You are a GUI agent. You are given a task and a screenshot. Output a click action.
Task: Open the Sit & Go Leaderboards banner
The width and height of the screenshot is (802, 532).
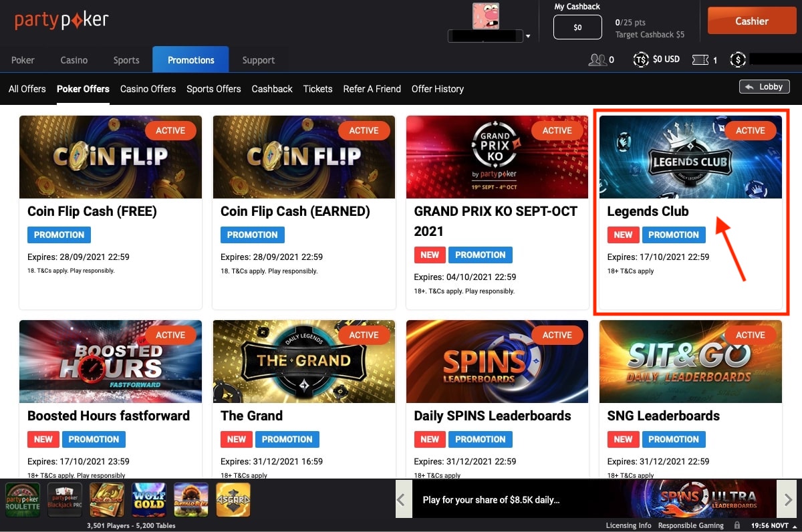pyautogui.click(x=690, y=362)
